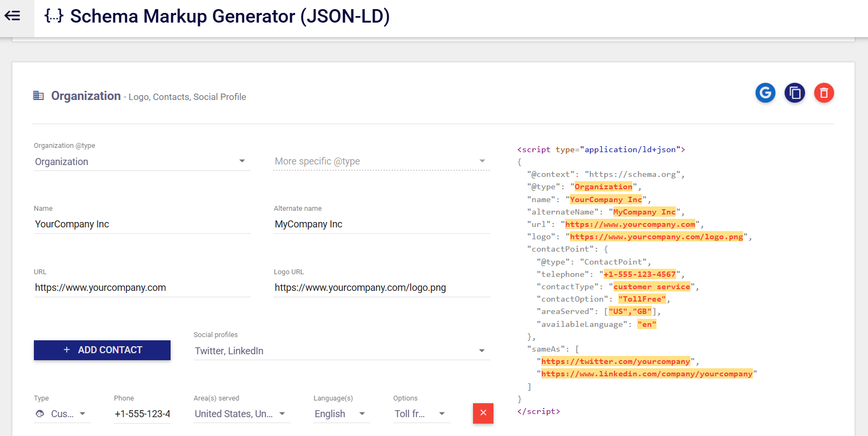Click highlighted "en" language value in the code
Image resolution: width=868 pixels, height=436 pixels.
tap(647, 324)
